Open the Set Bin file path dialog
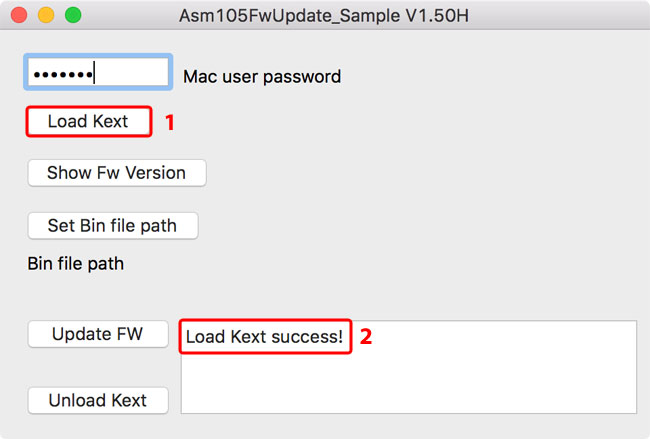Image resolution: width=650 pixels, height=439 pixels. click(112, 225)
